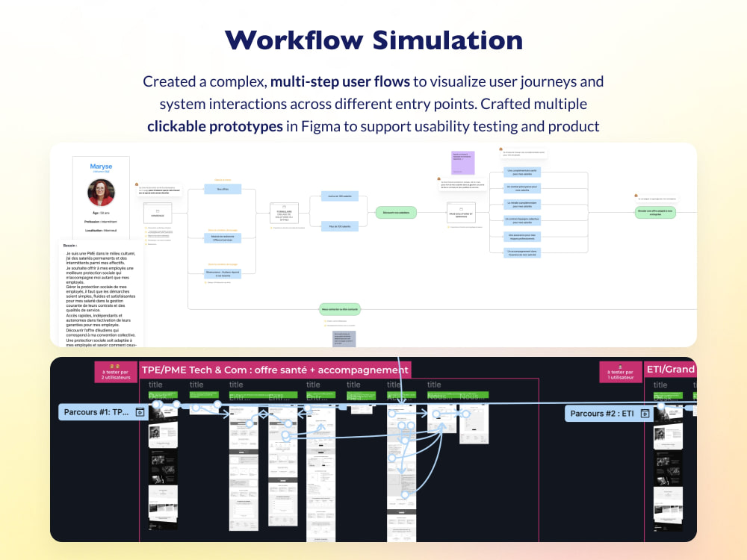Select the 'Nos offres' blue flow node
This screenshot has height=560, width=747.
(223, 189)
